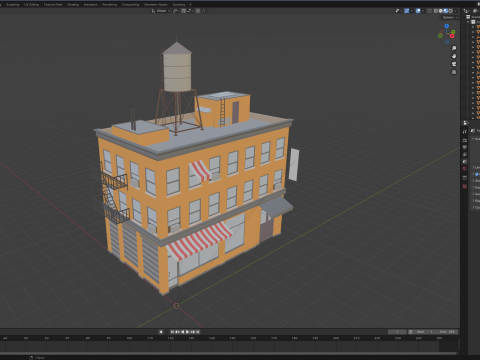Switch to the Geometry Nodes workspace tab

tap(156, 4)
